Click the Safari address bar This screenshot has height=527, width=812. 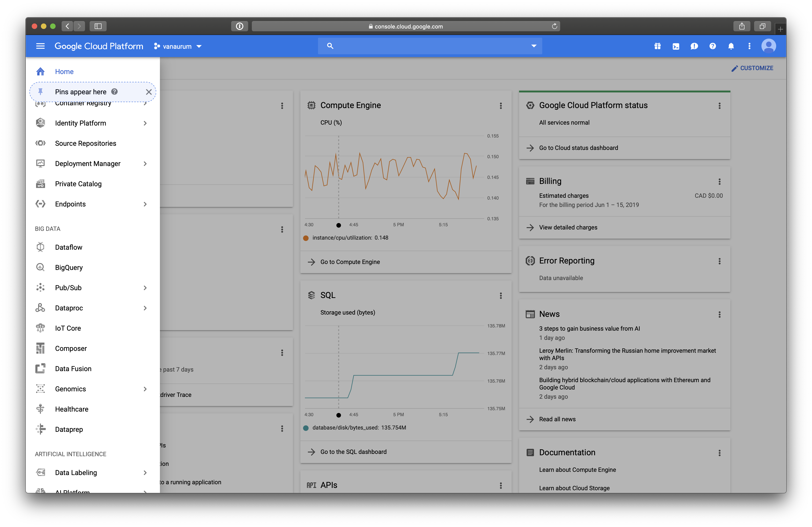click(406, 26)
